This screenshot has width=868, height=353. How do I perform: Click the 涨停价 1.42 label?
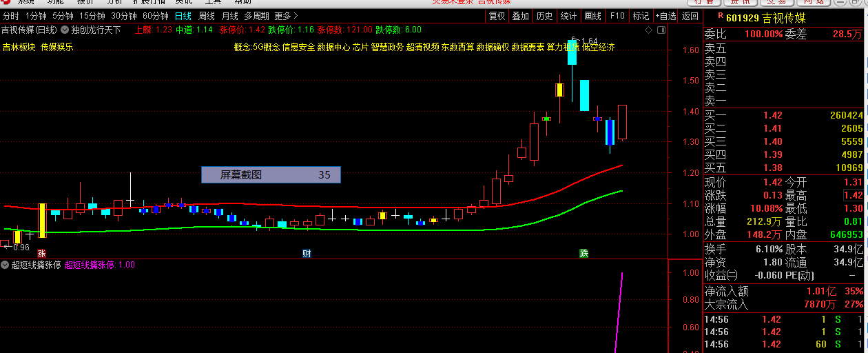[x=242, y=30]
